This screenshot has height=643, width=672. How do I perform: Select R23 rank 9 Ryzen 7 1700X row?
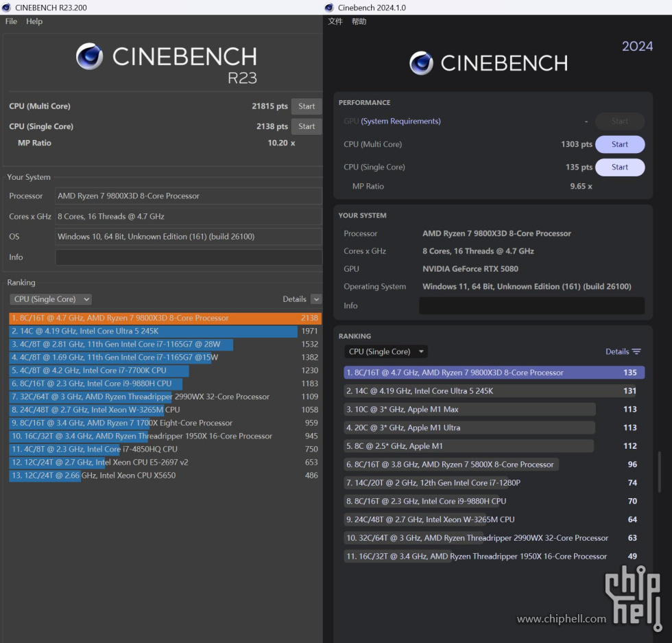(x=165, y=423)
